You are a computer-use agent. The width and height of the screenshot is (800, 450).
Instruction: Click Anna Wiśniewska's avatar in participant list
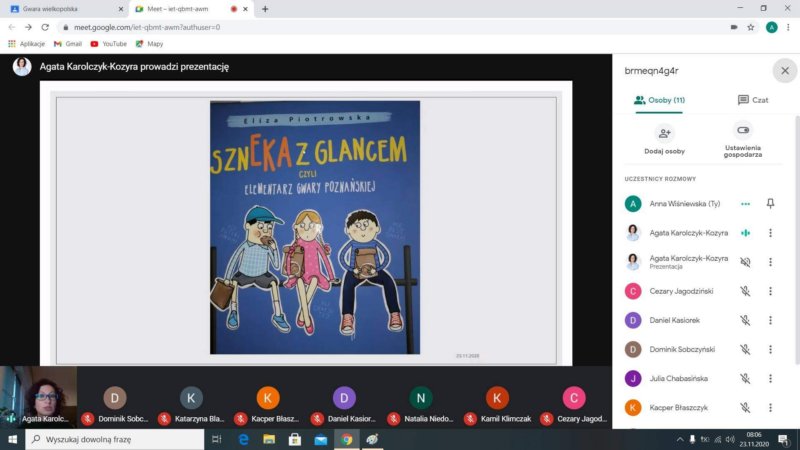coord(633,204)
